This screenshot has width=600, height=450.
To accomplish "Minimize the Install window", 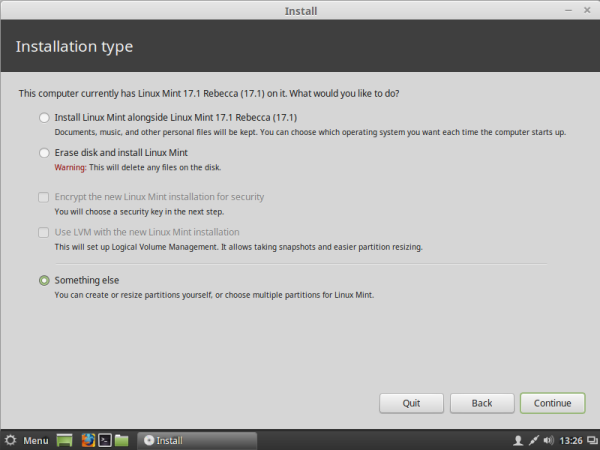I will point(569,10).
